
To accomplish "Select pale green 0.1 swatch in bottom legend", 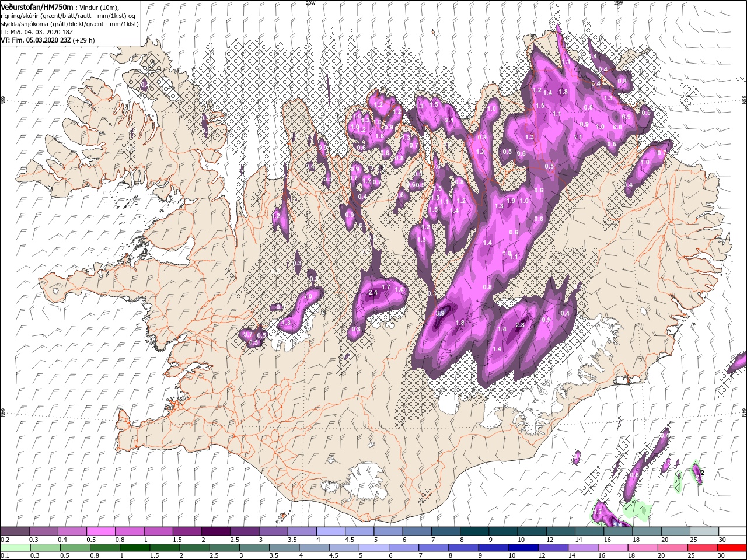I will click(x=15, y=548).
